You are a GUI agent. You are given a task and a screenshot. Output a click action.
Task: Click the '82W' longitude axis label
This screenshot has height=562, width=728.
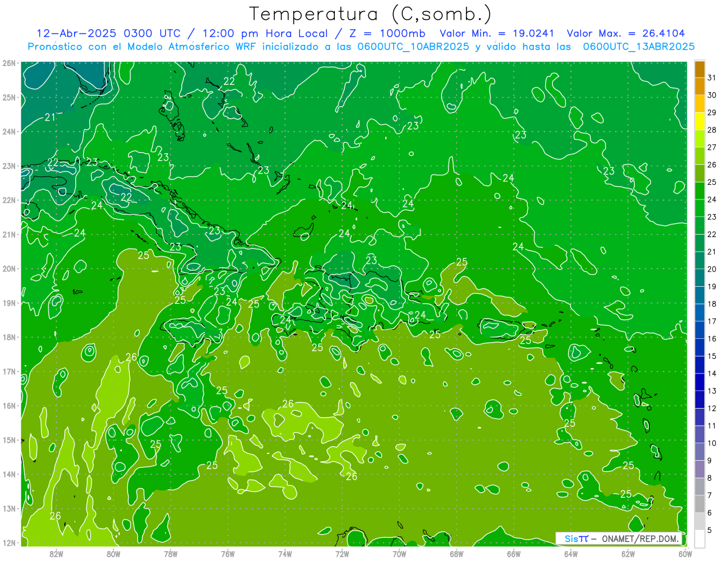(x=56, y=554)
